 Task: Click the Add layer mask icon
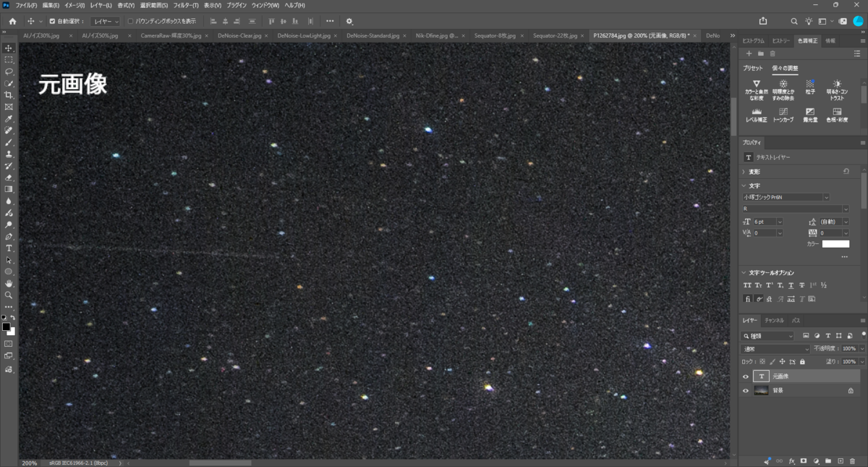click(804, 460)
